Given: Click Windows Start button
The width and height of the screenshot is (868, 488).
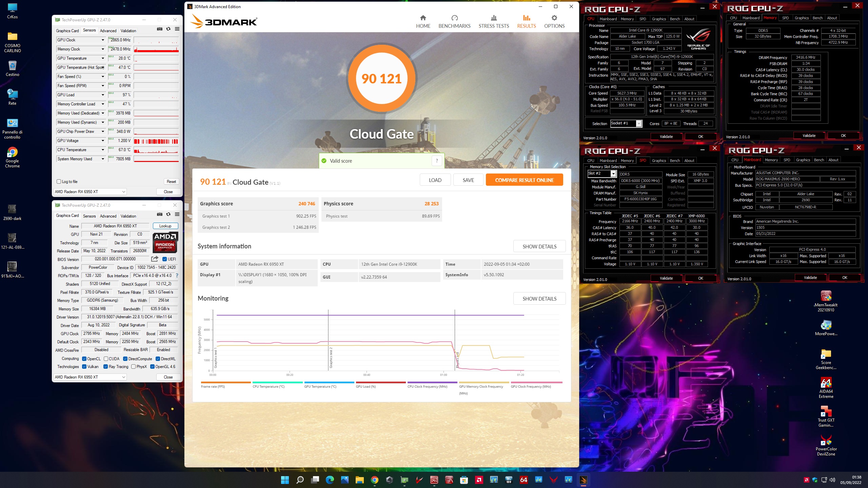Looking at the screenshot, I should click(x=285, y=480).
